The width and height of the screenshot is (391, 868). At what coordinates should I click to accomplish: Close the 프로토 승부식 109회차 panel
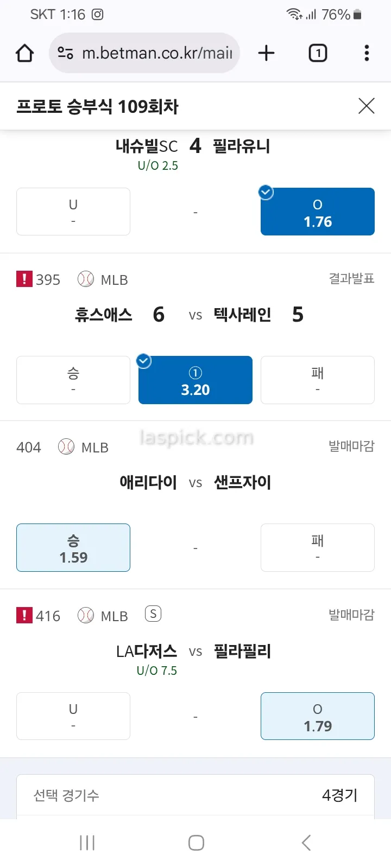click(x=367, y=106)
